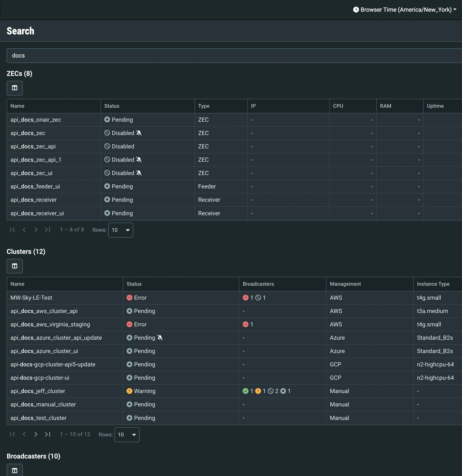462x476 pixels.
Task: Open the MW-Sky-LE-Test cluster
Action: click(x=31, y=298)
